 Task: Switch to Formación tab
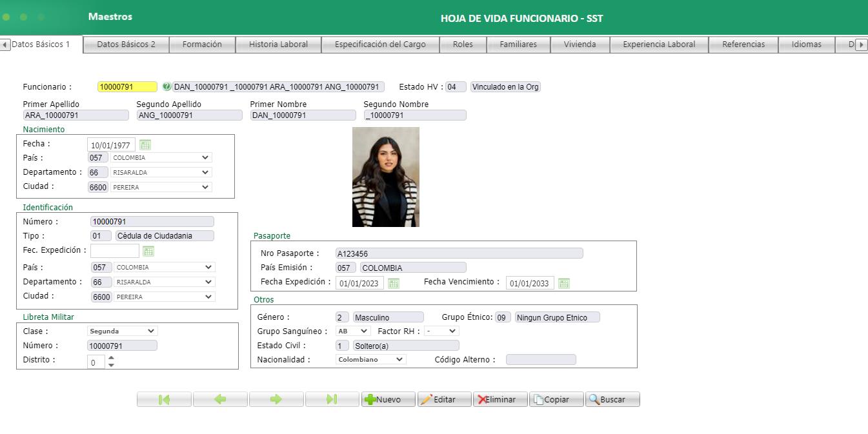tap(202, 44)
